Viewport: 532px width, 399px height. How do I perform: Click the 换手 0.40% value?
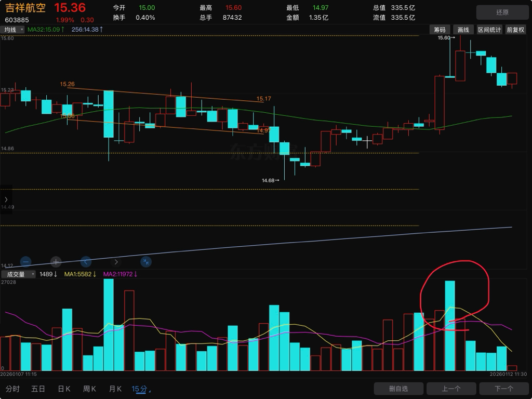click(x=145, y=17)
